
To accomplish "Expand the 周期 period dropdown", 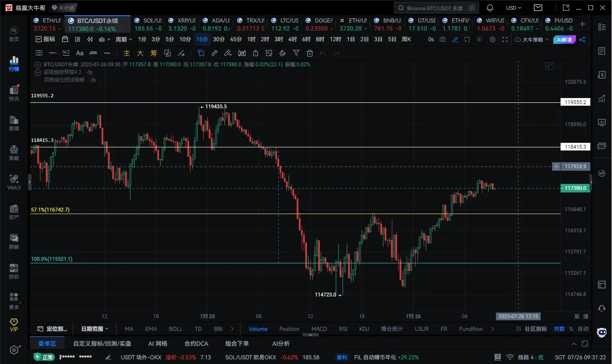I will 124,39.
